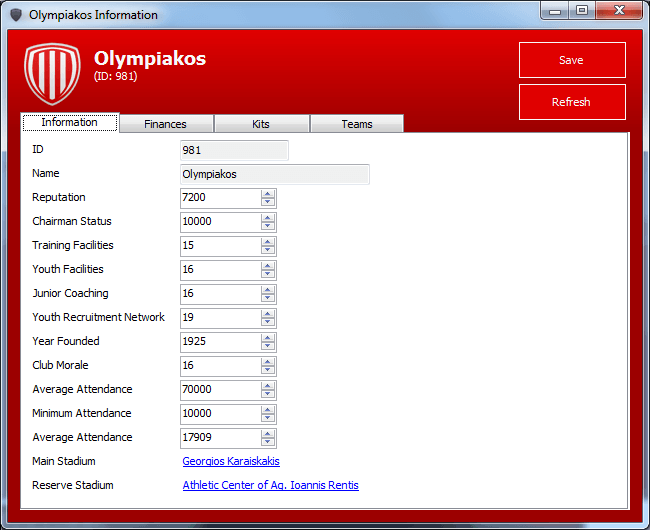Decrease the 17909 attendance value with down arrow
Image resolution: width=650 pixels, height=530 pixels.
point(268,442)
